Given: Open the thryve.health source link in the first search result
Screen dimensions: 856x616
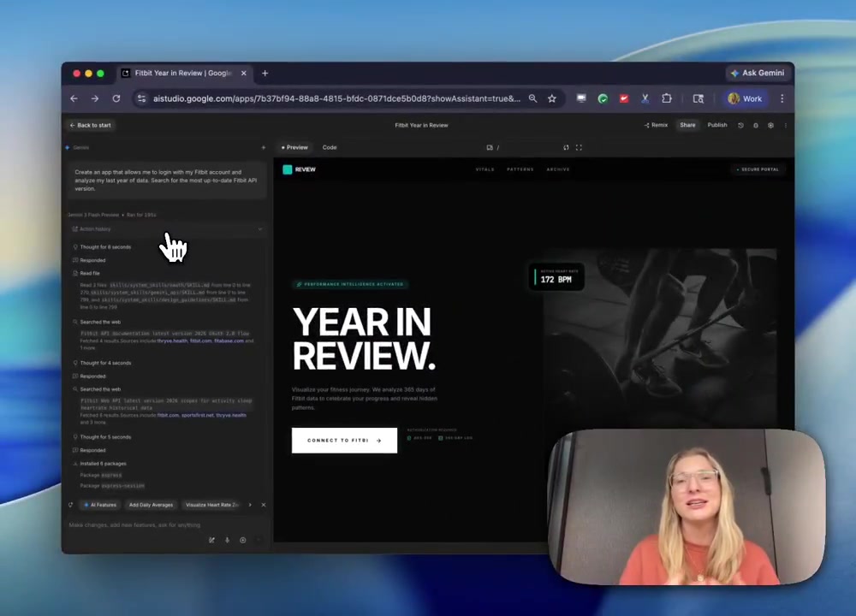Looking at the screenshot, I should point(172,341).
